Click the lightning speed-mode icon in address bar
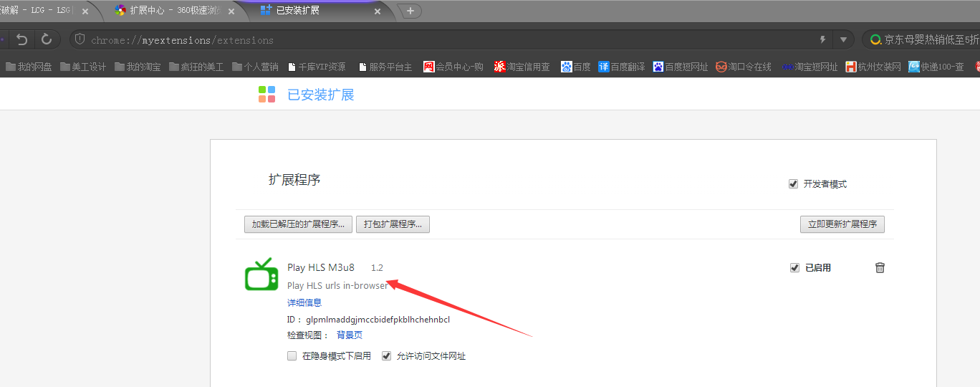Image resolution: width=980 pixels, height=387 pixels. [823, 39]
